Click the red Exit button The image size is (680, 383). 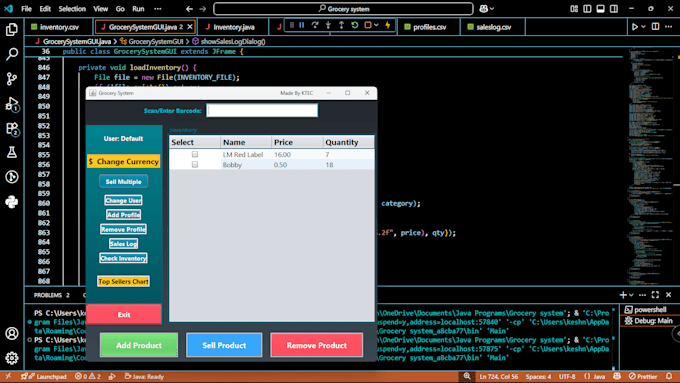(124, 314)
